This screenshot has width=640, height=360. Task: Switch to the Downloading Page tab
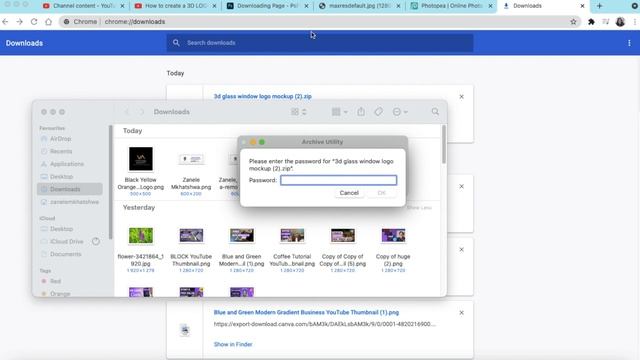coord(268,6)
